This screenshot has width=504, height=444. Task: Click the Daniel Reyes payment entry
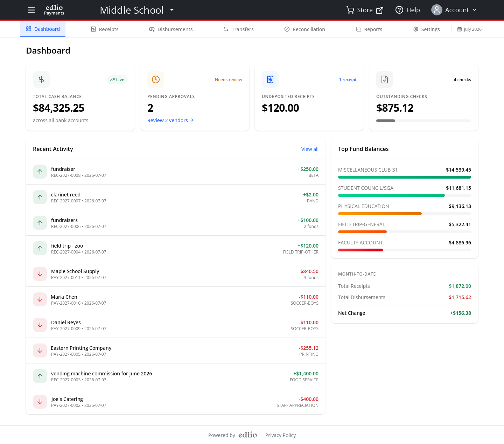coord(176,325)
